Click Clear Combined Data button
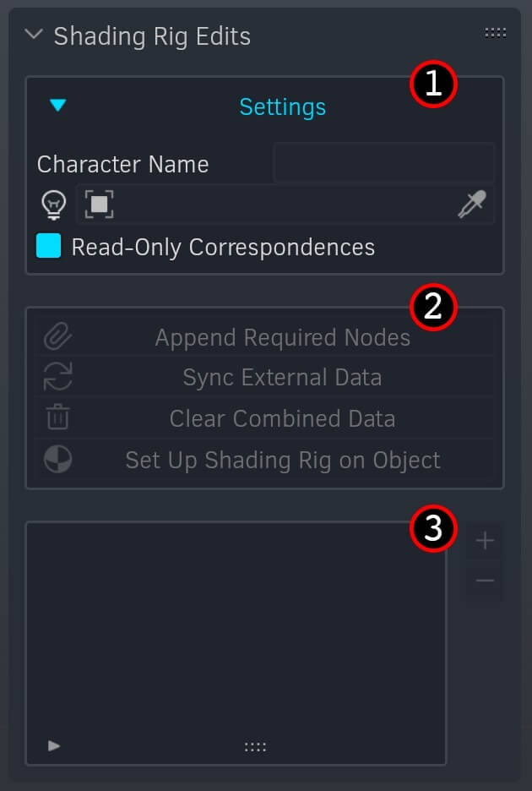 [265, 418]
